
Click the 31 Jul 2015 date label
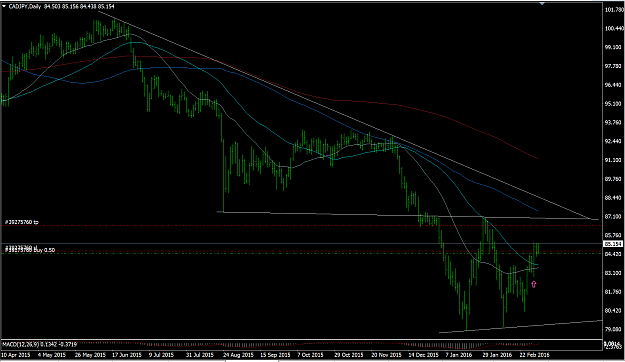[x=200, y=355]
